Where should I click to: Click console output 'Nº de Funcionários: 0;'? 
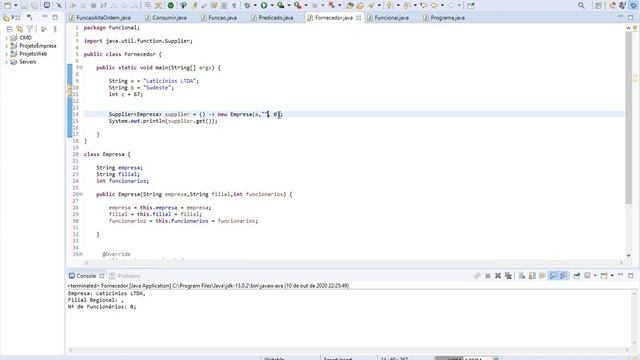pos(102,307)
